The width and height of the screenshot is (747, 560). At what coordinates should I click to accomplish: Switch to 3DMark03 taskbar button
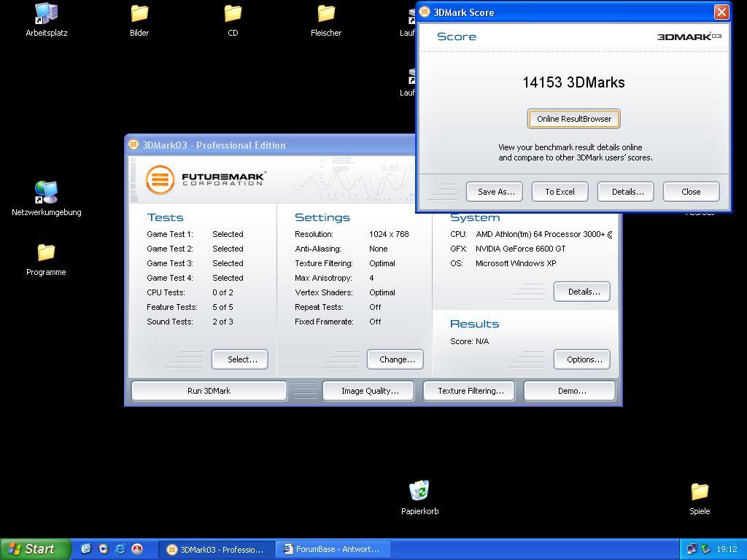217,550
